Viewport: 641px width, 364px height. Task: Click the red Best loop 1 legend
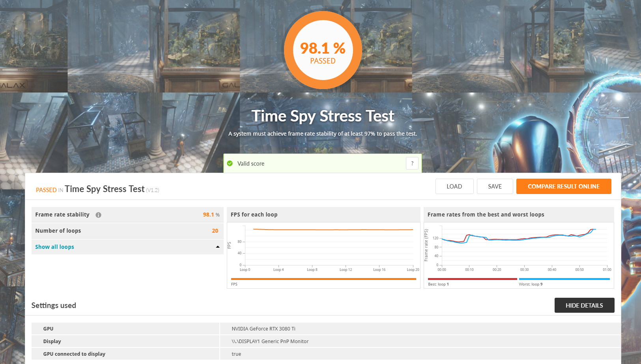click(x=472, y=279)
